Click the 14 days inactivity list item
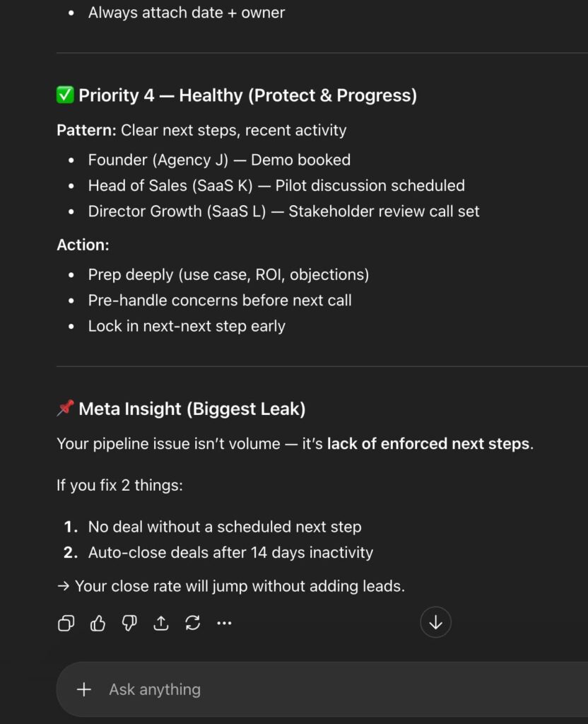Viewport: 588px width, 724px height. point(230,553)
